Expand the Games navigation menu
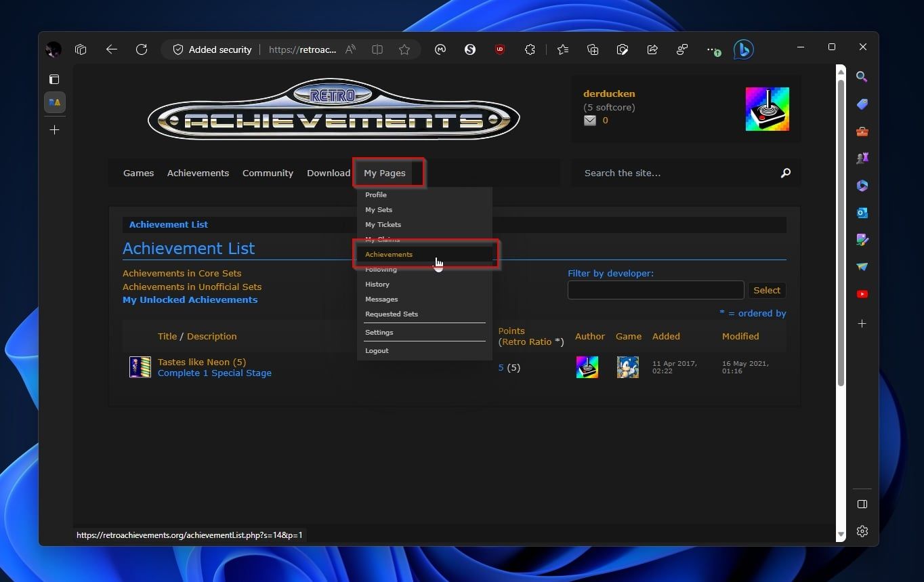The height and width of the screenshot is (582, 924). (138, 173)
